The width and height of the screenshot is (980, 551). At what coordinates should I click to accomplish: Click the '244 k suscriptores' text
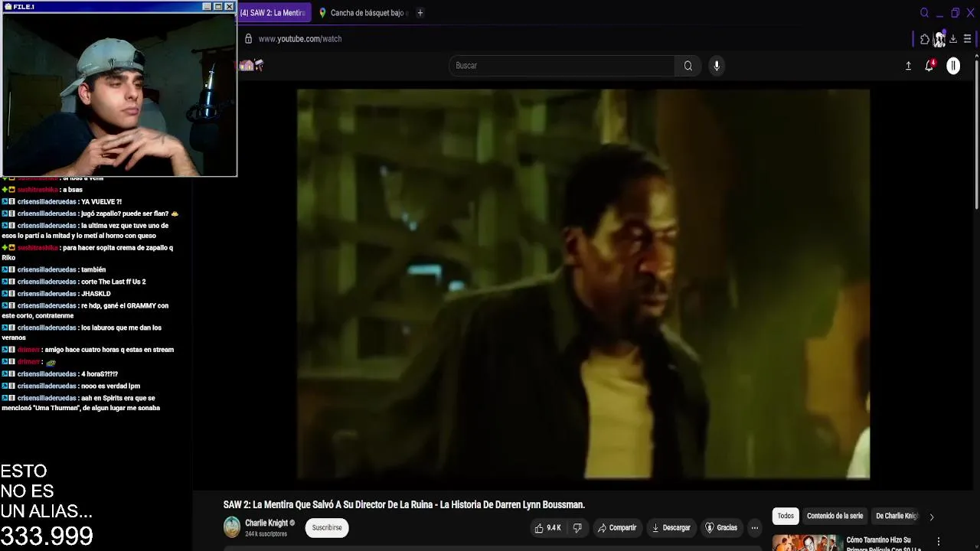click(266, 534)
